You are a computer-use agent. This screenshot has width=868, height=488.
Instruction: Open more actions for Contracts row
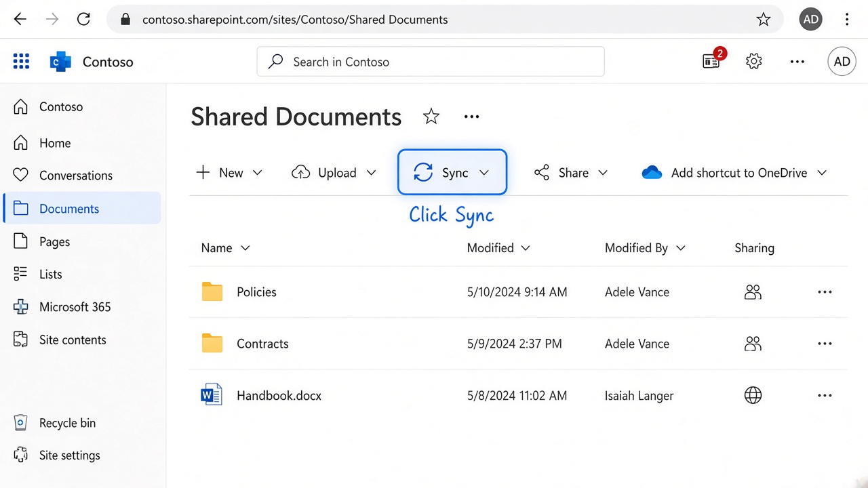point(825,344)
